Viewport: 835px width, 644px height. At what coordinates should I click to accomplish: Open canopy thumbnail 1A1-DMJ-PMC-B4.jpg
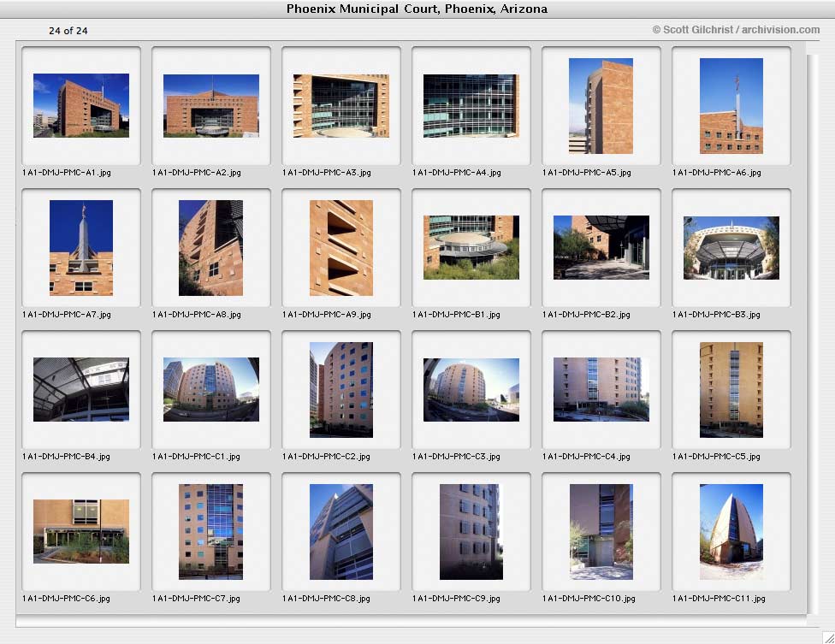(81, 390)
